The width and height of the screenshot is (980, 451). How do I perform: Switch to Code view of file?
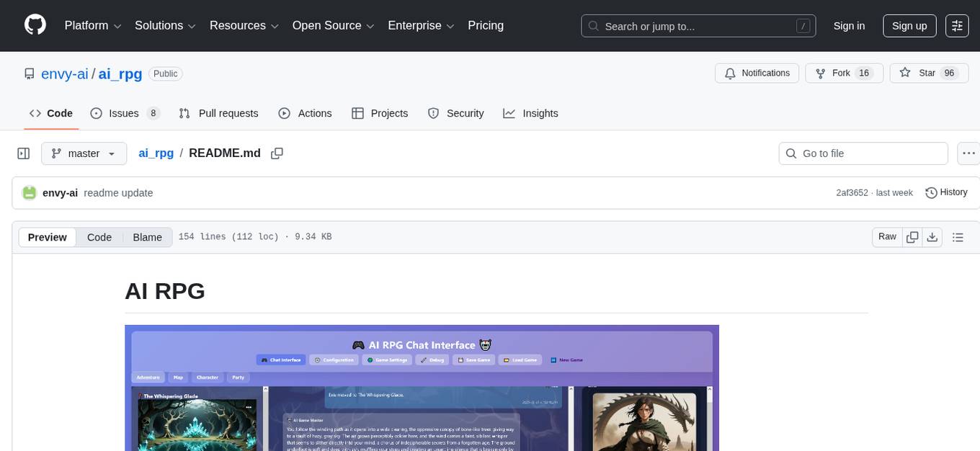pos(99,238)
